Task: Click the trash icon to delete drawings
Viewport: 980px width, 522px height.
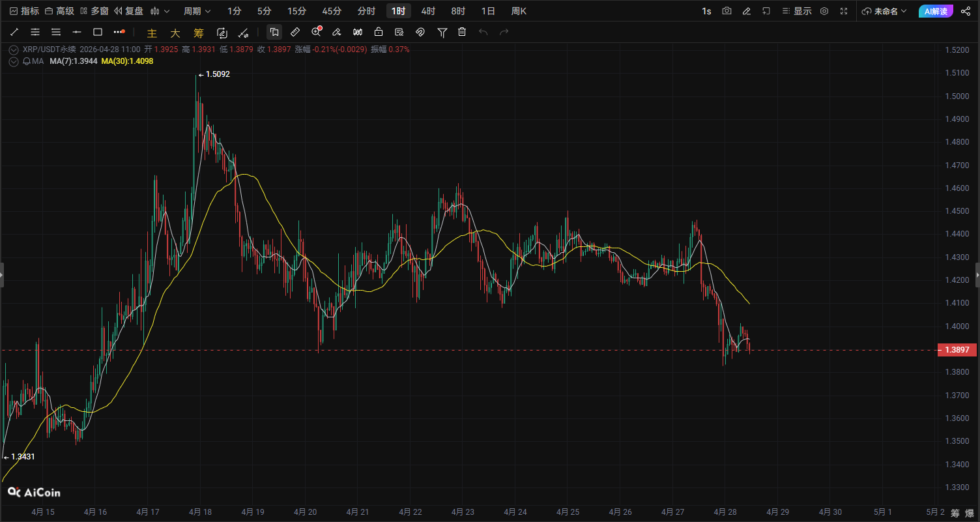Action: pos(462,32)
